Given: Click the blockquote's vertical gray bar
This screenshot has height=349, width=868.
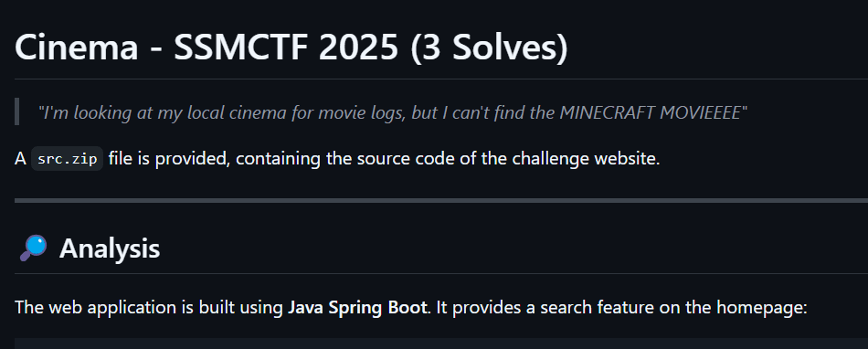Looking at the screenshot, I should pos(17,111).
